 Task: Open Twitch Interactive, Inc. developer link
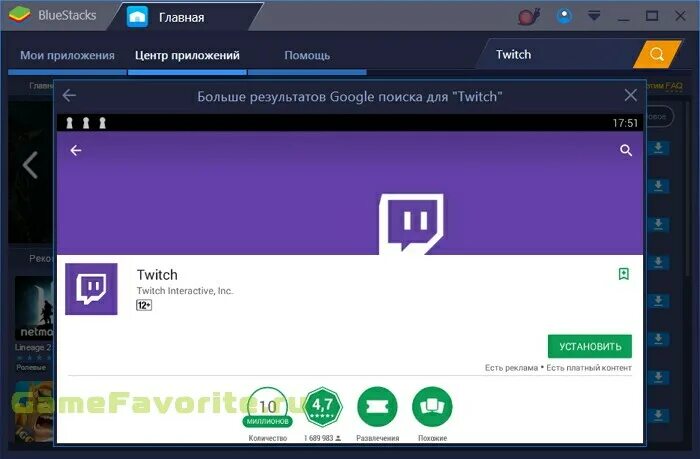coord(185,291)
